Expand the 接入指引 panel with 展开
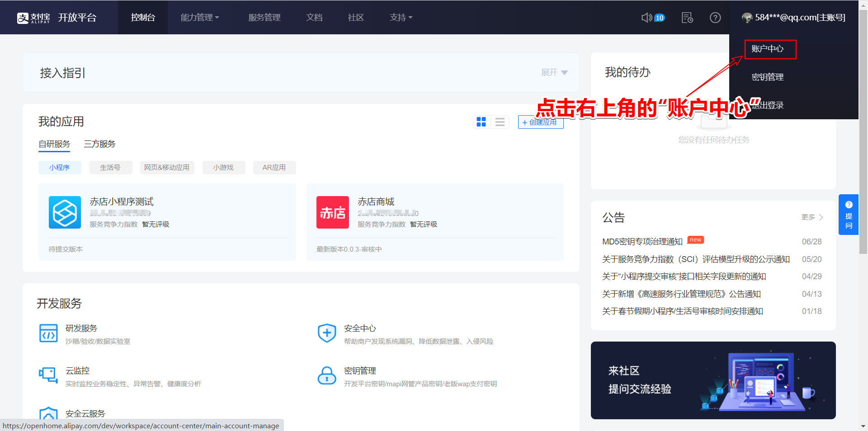 coord(554,72)
